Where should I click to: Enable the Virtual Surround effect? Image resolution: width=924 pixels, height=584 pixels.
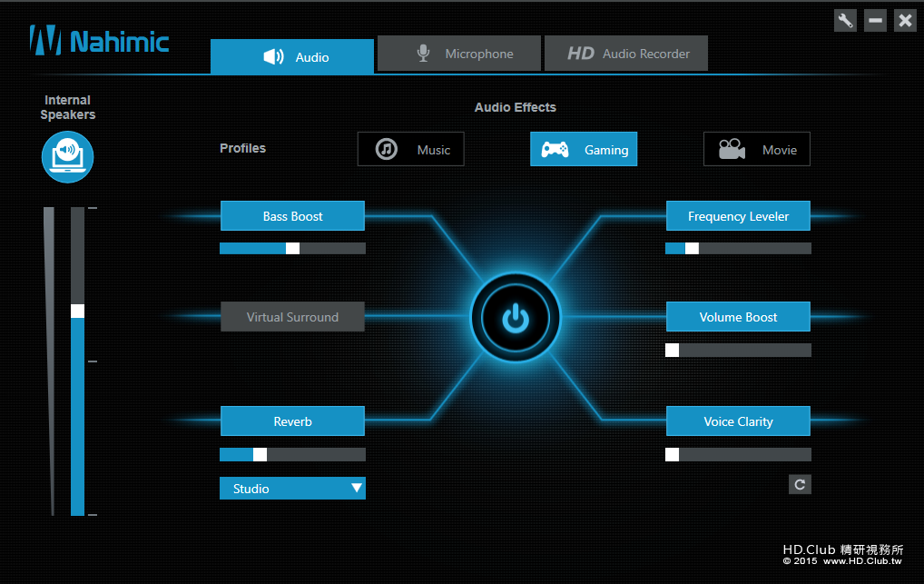292,317
